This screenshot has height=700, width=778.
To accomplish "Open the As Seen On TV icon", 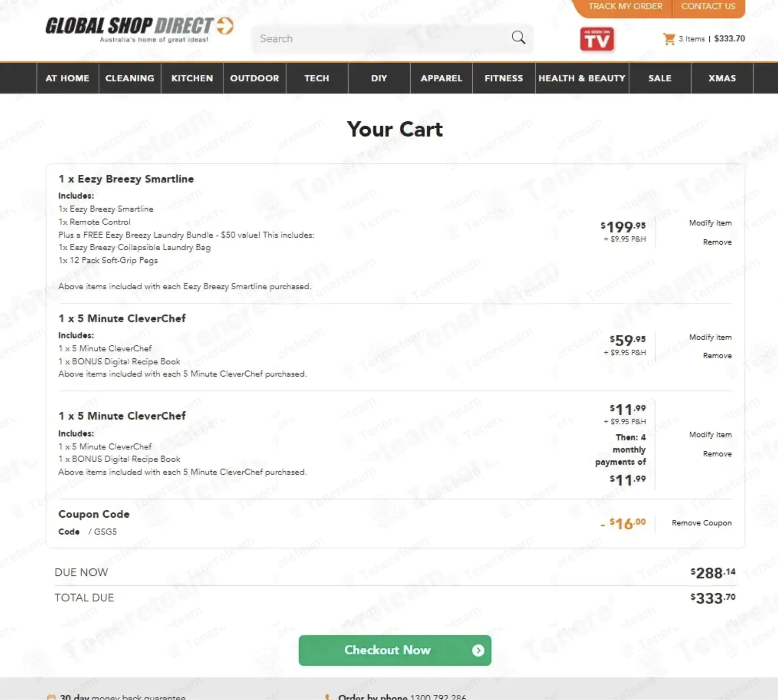I will click(x=597, y=39).
